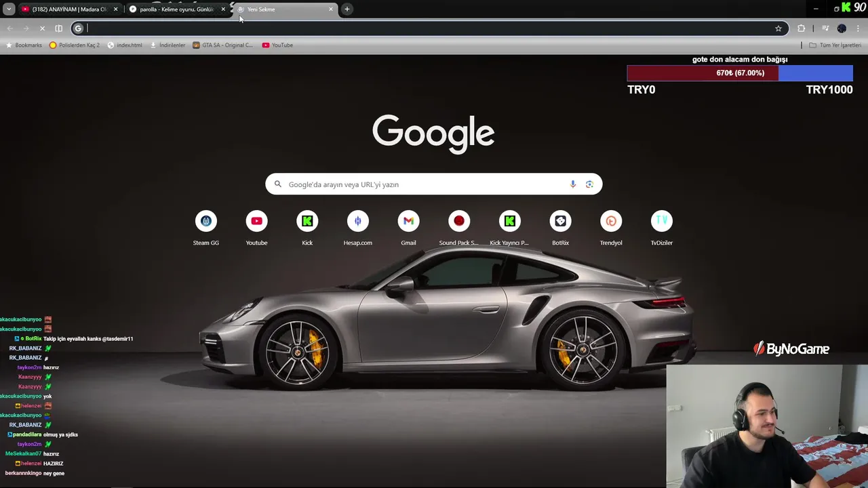Open the side panel reading icon
The height and width of the screenshot is (488, 868).
59,28
